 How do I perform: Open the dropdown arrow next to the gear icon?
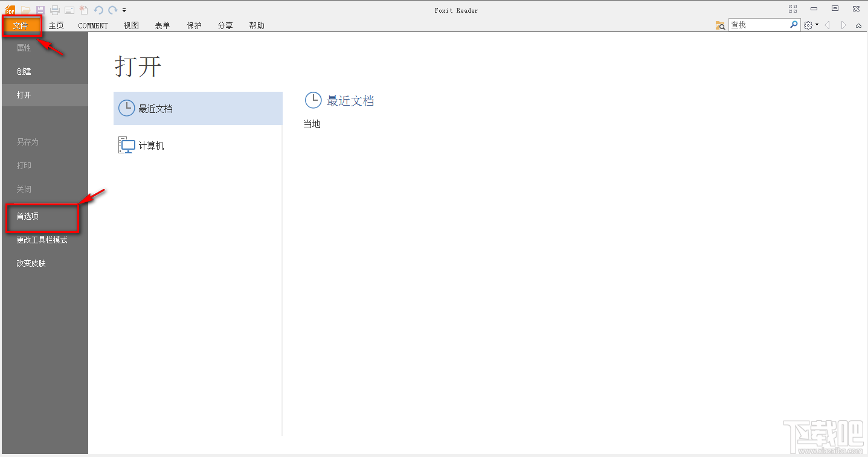click(x=817, y=25)
